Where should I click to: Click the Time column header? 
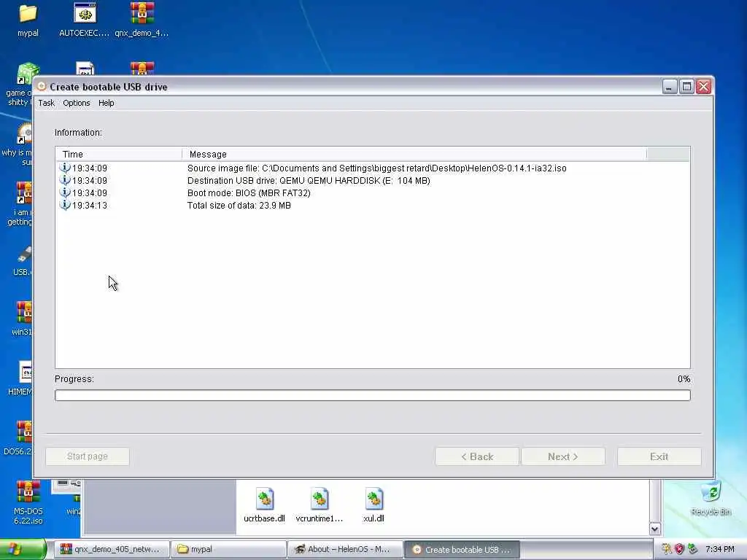click(119, 155)
